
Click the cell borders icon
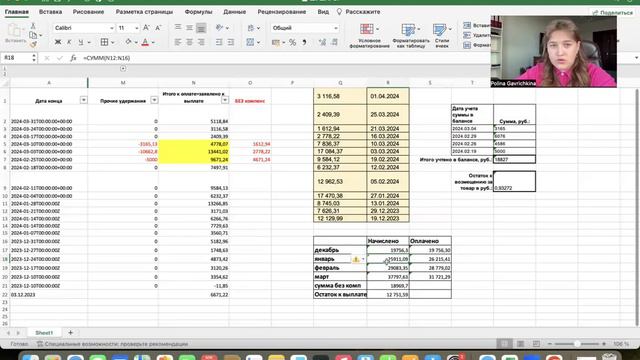(x=104, y=42)
